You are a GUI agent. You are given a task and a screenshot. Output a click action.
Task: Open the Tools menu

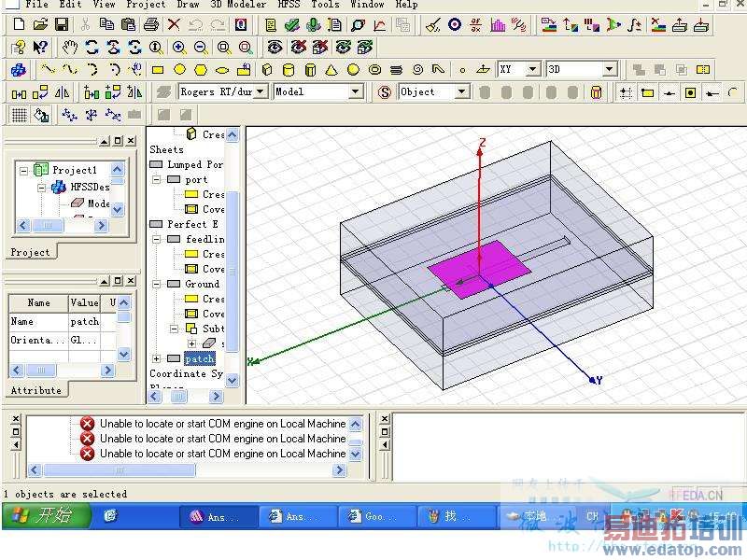click(325, 5)
